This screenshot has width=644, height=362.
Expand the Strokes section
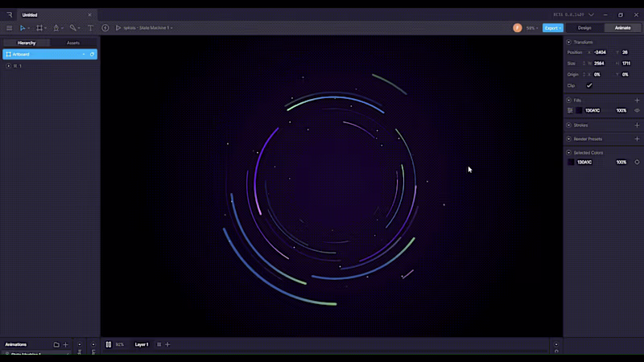point(569,125)
